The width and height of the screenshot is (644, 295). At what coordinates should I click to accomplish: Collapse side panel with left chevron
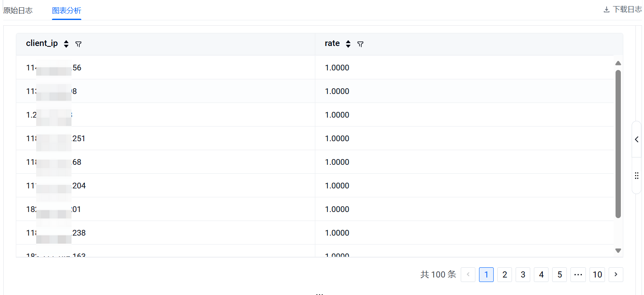coord(637,139)
